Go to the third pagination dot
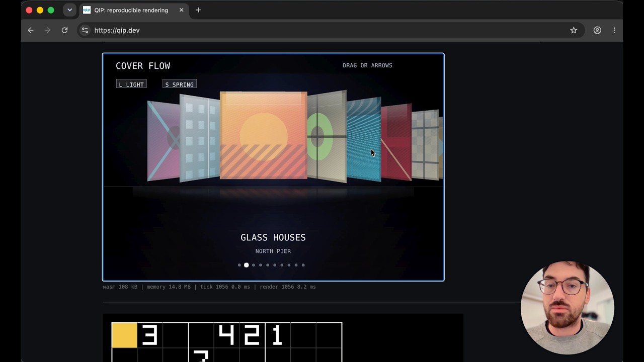The image size is (644, 362). [254, 265]
